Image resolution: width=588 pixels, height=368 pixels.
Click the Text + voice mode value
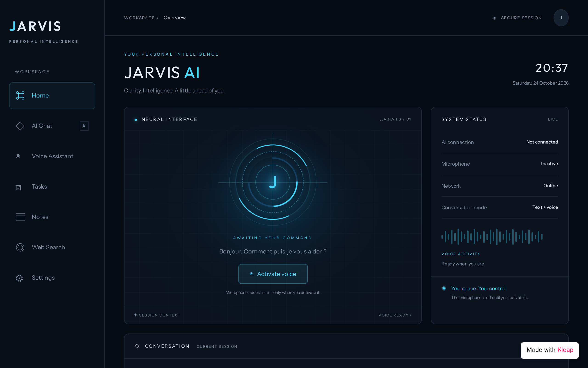pyautogui.click(x=545, y=207)
